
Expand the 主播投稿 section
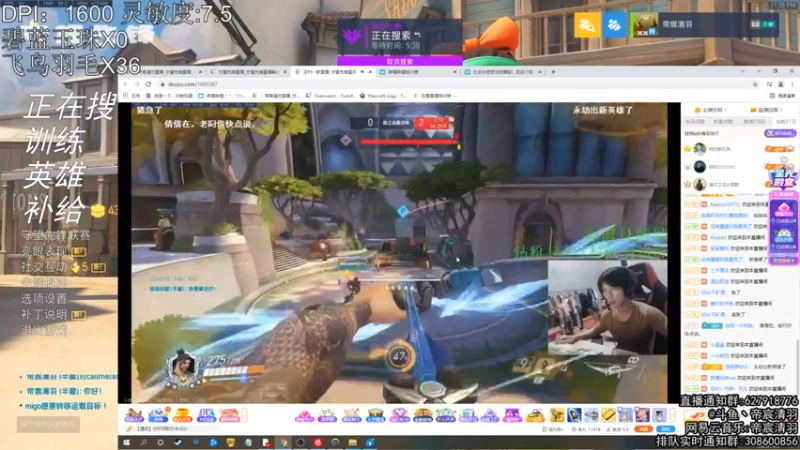click(711, 110)
